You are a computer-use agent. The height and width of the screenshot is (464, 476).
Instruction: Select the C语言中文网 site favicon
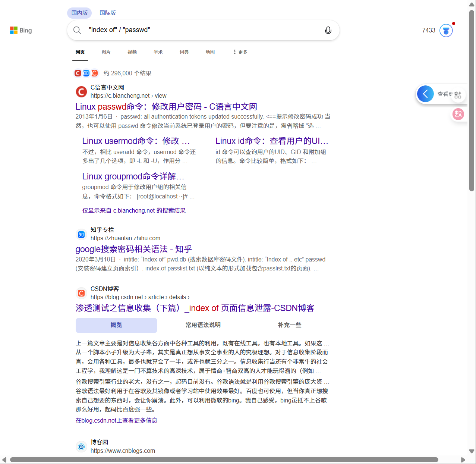(x=81, y=91)
